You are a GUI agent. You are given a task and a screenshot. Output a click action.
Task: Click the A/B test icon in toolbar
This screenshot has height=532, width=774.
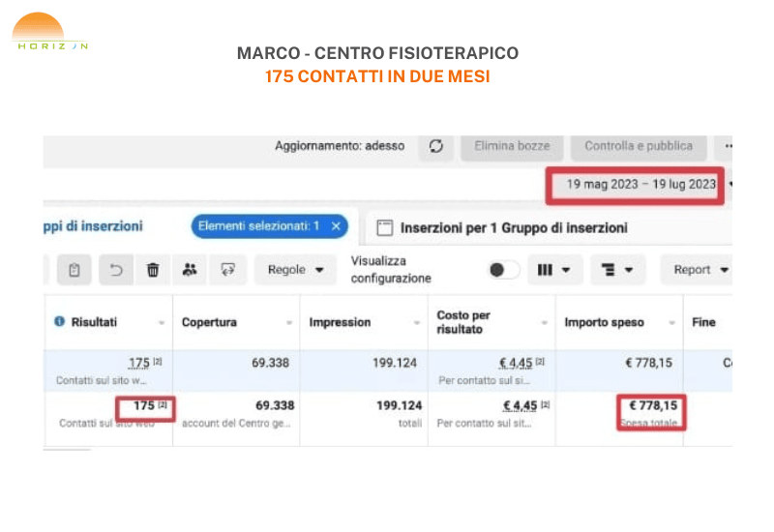[x=228, y=270]
